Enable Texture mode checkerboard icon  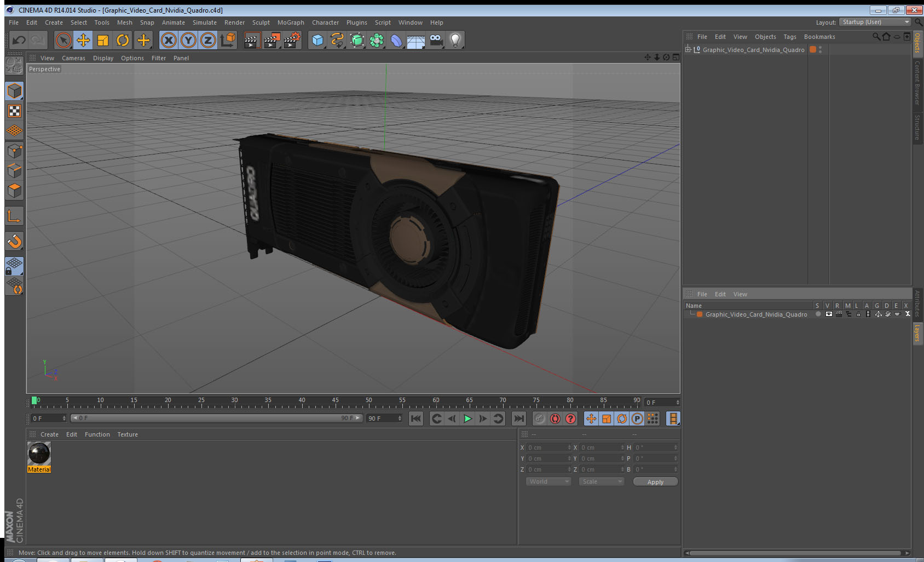click(14, 111)
